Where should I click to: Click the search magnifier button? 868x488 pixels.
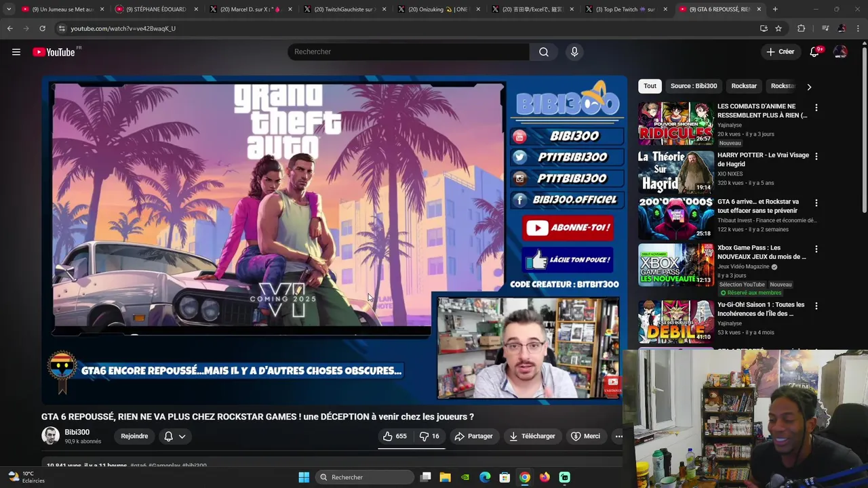[x=544, y=52]
